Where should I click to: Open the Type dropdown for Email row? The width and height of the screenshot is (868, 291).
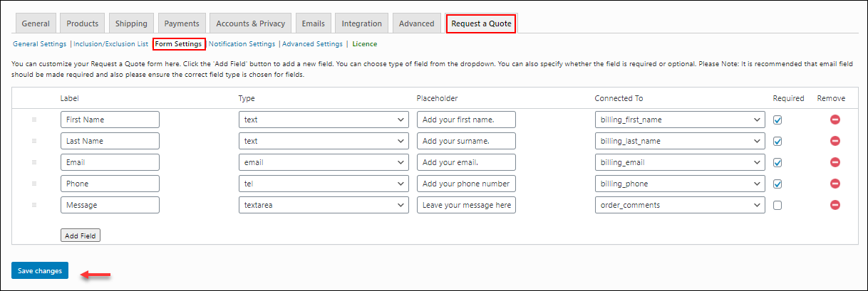[323, 162]
